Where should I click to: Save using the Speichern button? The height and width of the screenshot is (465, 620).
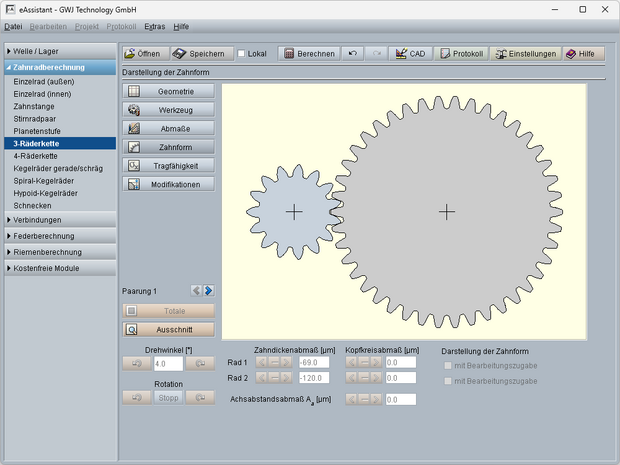point(200,54)
